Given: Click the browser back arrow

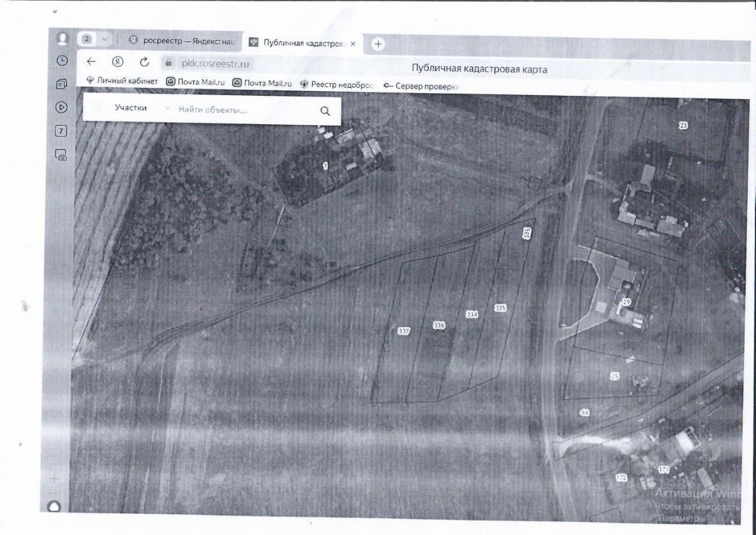Looking at the screenshot, I should pos(91,61).
